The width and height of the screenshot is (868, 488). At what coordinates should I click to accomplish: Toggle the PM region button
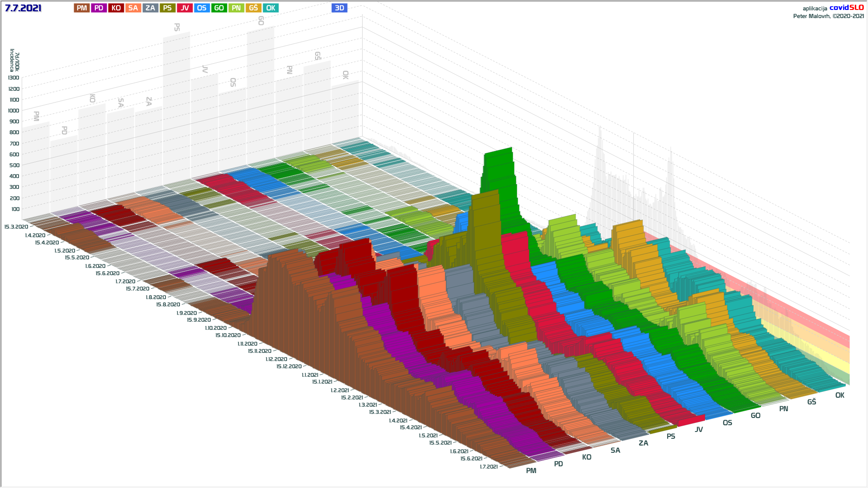point(82,8)
